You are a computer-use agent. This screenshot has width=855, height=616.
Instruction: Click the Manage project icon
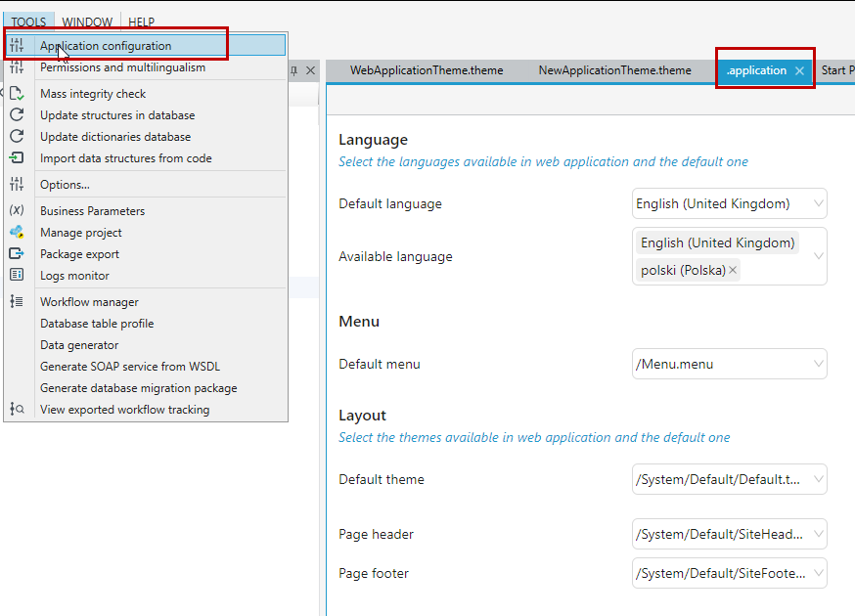point(17,233)
